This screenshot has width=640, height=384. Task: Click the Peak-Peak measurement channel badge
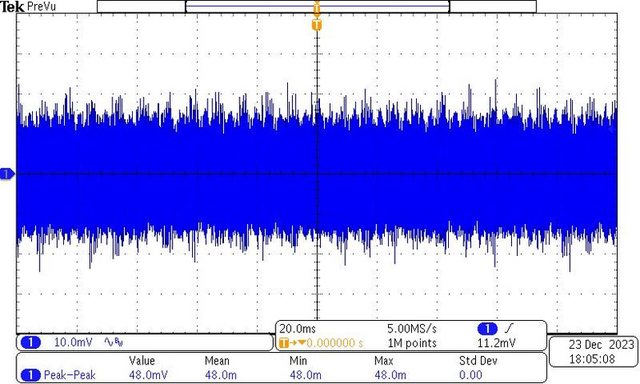point(31,375)
